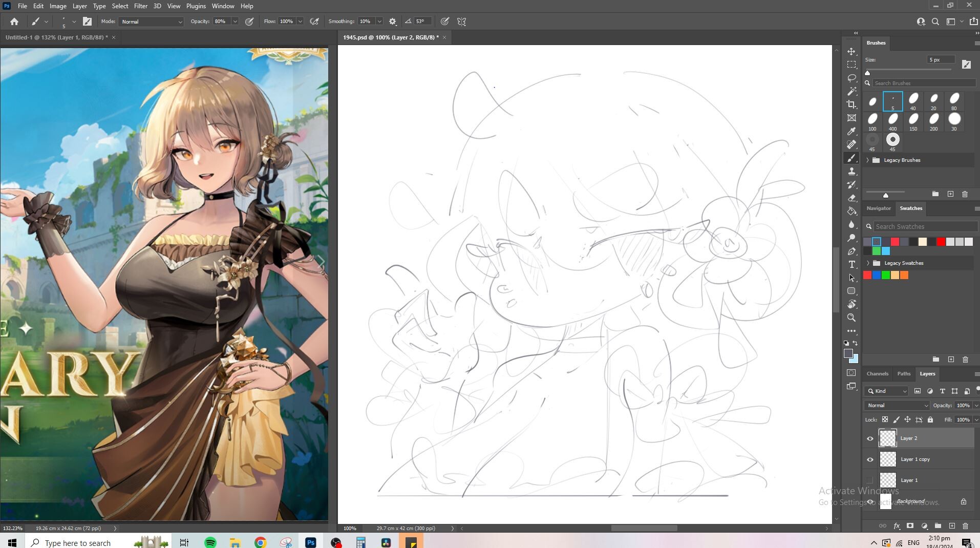
Task: Hide the Background layer
Action: pyautogui.click(x=870, y=501)
